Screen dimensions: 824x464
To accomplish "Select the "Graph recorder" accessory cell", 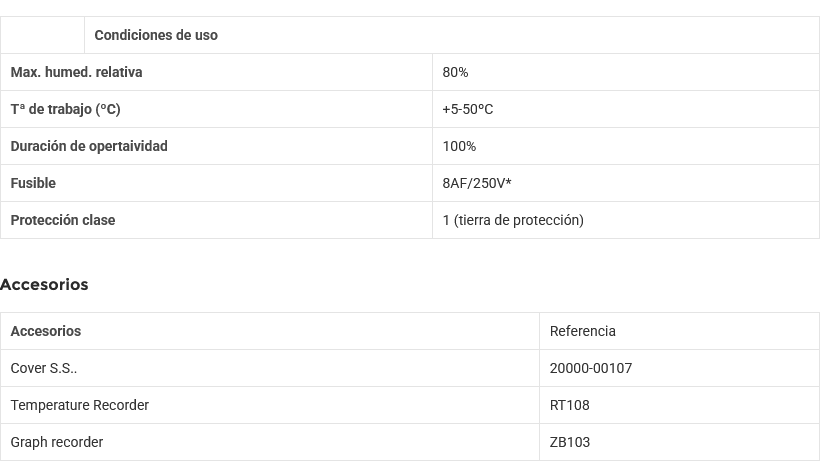I will pos(57,442).
